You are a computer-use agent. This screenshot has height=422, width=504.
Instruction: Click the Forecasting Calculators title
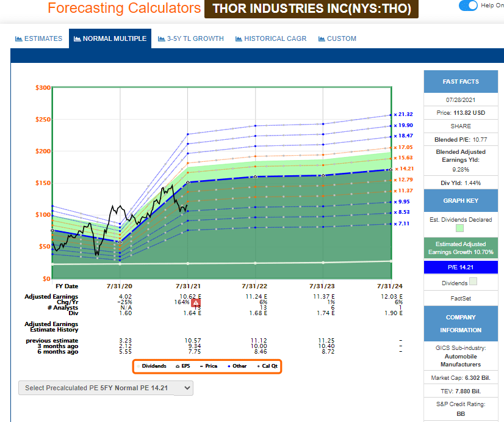pos(124,9)
